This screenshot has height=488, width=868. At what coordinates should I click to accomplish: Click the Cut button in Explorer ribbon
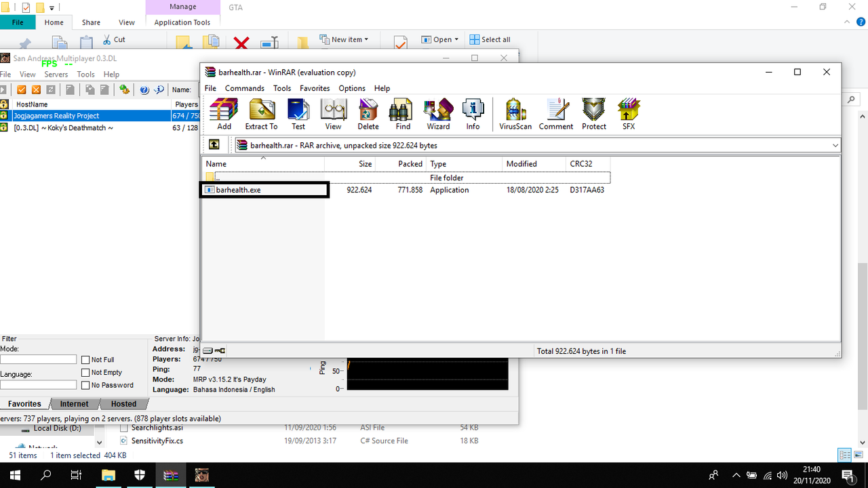point(114,39)
